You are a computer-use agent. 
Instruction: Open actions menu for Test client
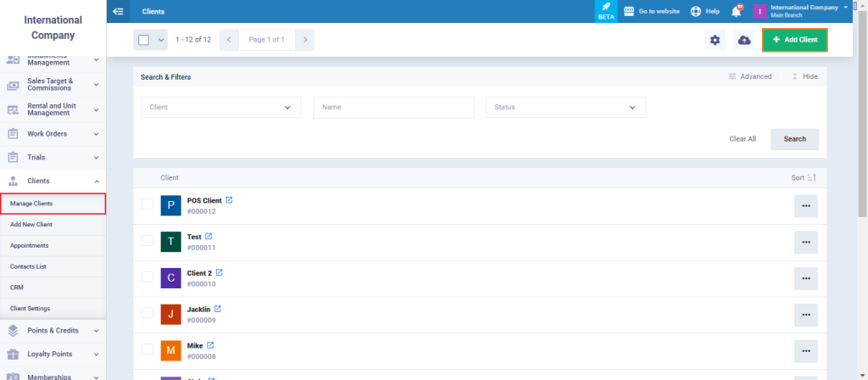[806, 242]
